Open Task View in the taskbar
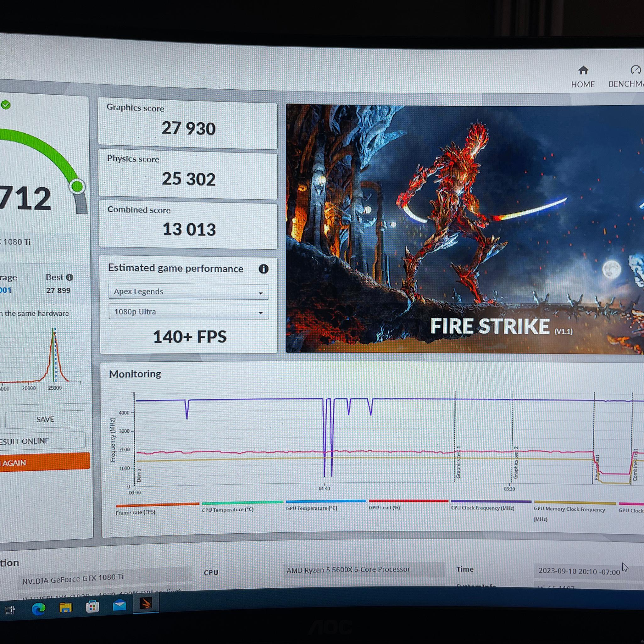Image resolution: width=644 pixels, height=644 pixels. point(10,610)
